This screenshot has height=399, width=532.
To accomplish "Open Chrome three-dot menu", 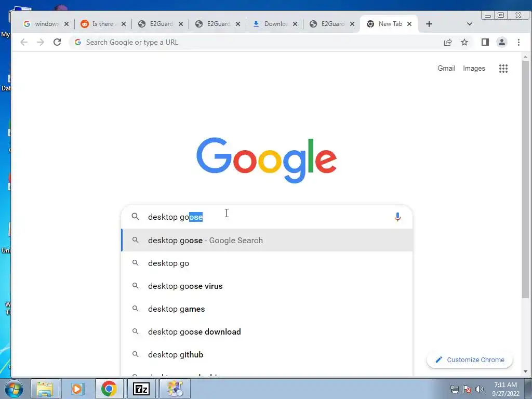I will click(518, 42).
